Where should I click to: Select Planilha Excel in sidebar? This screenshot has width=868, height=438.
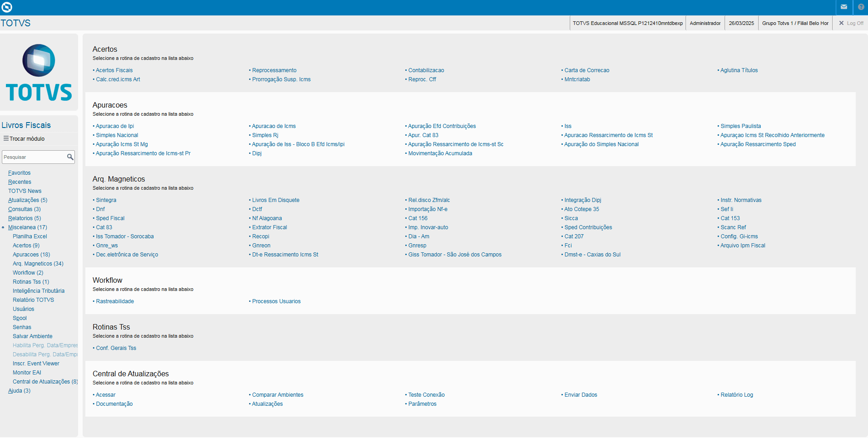(x=30, y=236)
